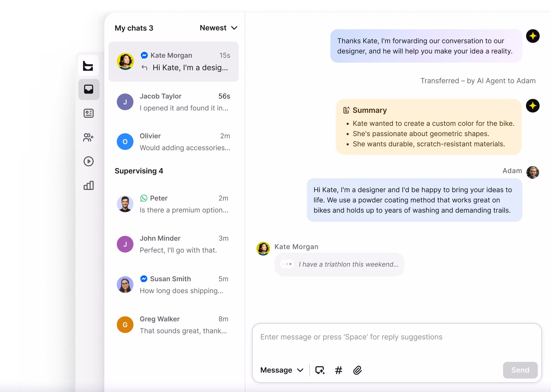Click the paperclip attachment icon
The height and width of the screenshot is (392, 551).
click(357, 370)
